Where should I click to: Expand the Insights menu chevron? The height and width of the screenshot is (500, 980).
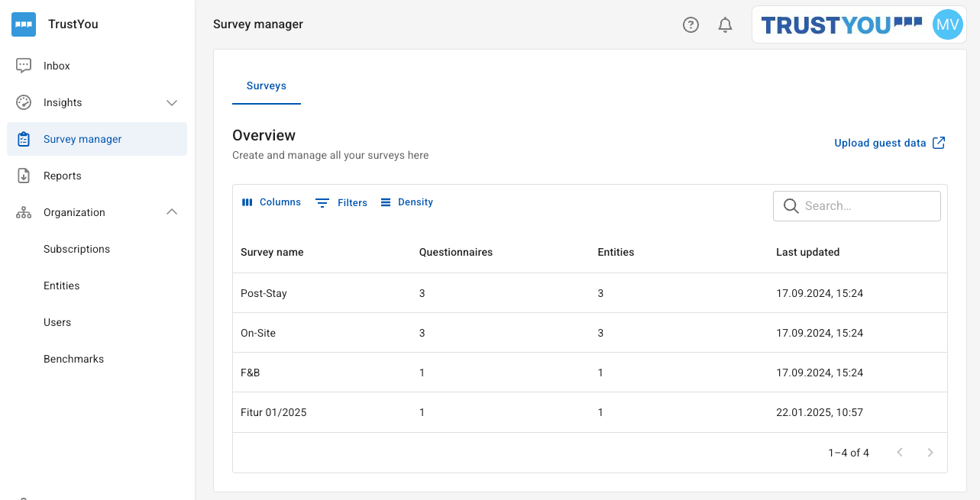(172, 102)
